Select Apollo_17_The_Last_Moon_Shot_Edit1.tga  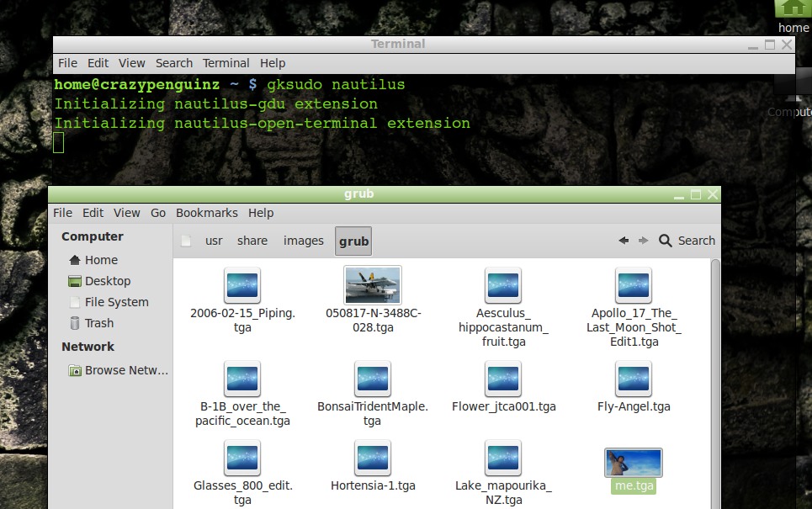633,284
